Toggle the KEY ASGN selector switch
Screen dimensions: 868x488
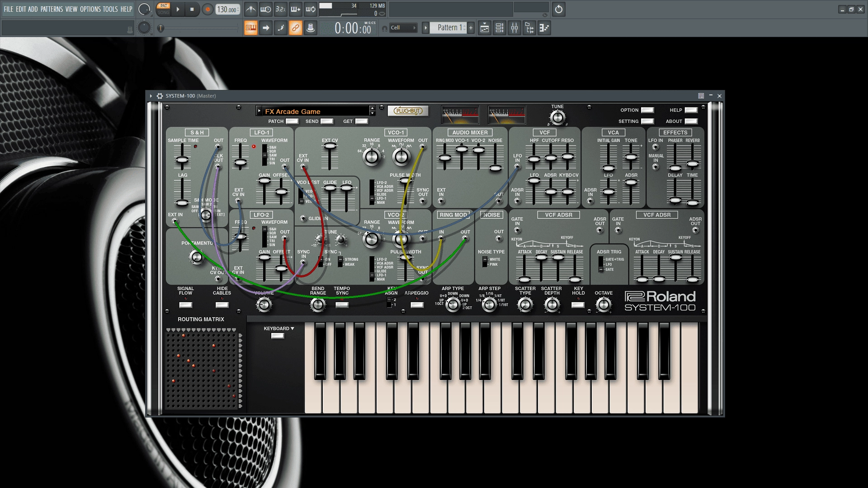coord(389,302)
